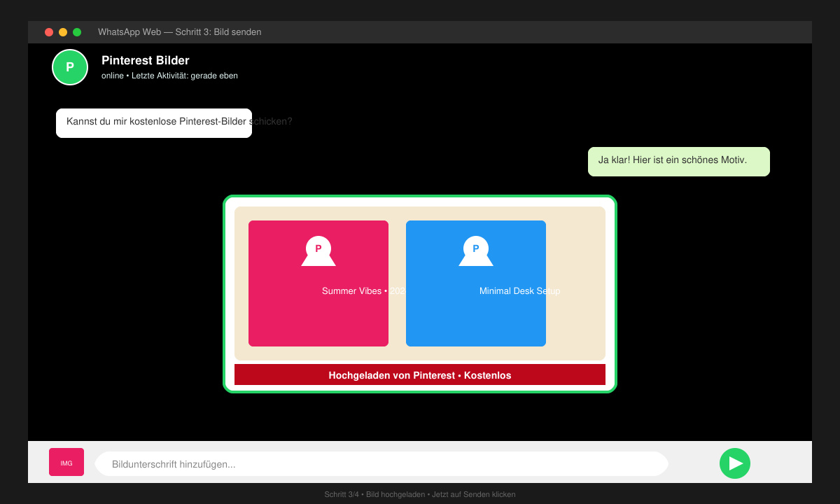Screen dimensions: 840x504
Task: Click the online status line text
Action: pos(169,76)
